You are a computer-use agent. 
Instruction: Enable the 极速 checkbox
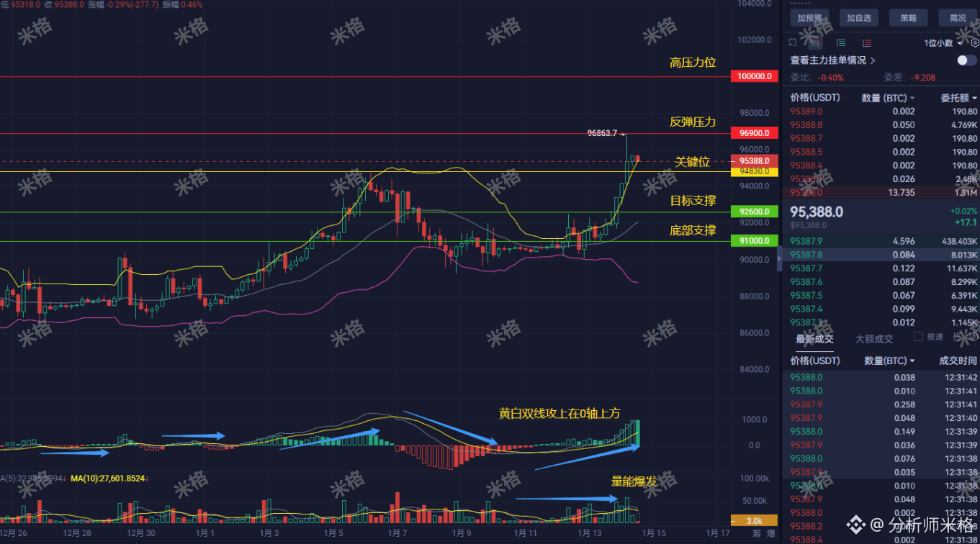pos(918,335)
